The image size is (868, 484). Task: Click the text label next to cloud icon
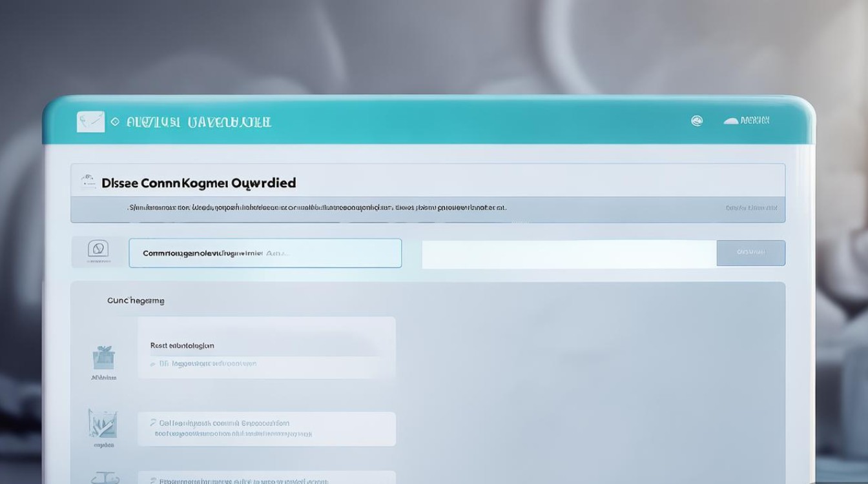coord(755,121)
